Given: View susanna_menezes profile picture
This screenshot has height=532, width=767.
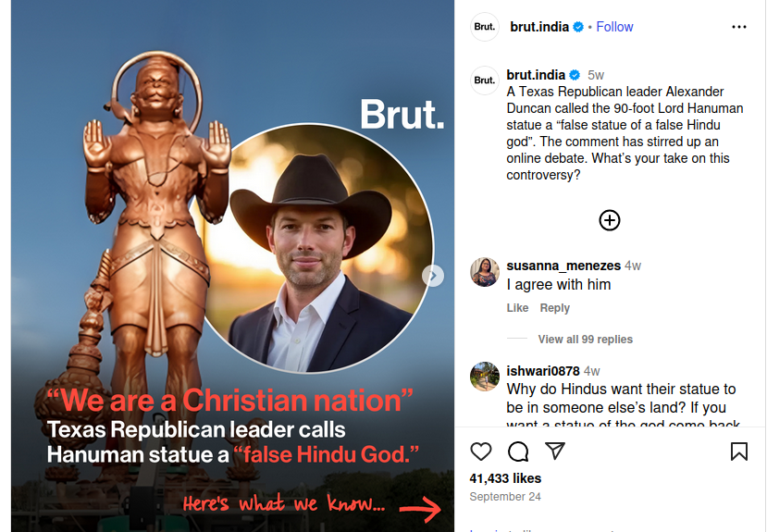Looking at the screenshot, I should point(485,272).
